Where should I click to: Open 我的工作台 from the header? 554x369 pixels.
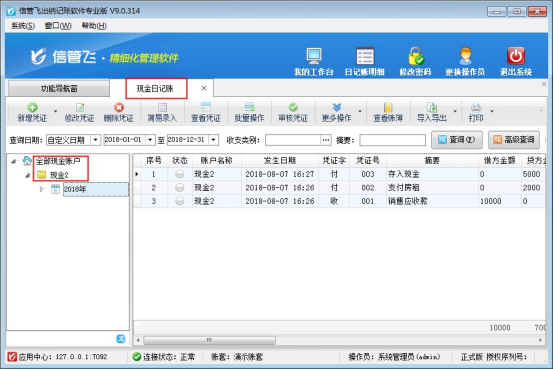(x=314, y=56)
